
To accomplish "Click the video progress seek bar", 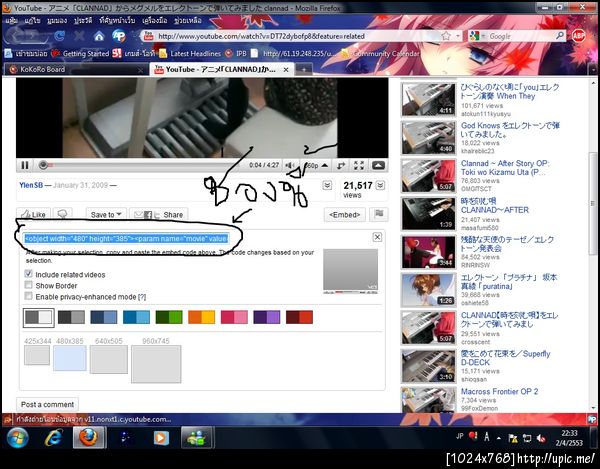I will click(142, 165).
